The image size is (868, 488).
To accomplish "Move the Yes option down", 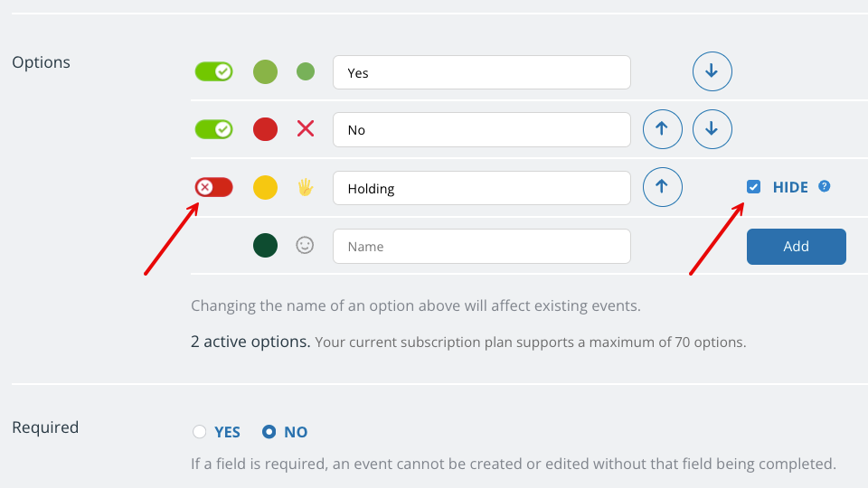I will tap(712, 71).
